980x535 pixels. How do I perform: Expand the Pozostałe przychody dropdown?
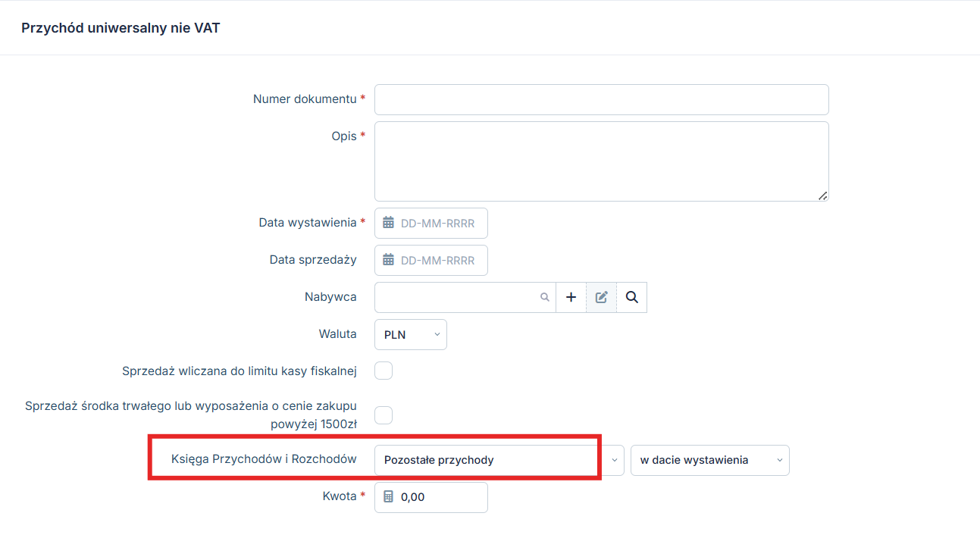point(613,460)
